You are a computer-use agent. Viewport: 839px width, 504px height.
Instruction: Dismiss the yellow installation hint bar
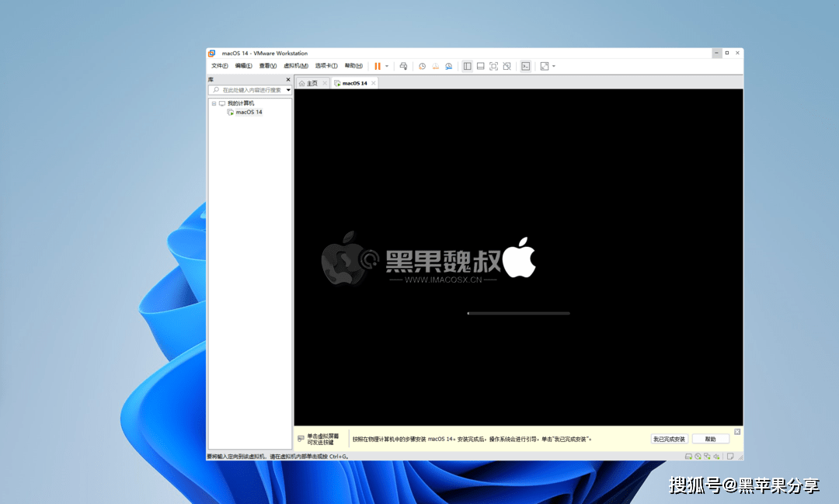(737, 432)
